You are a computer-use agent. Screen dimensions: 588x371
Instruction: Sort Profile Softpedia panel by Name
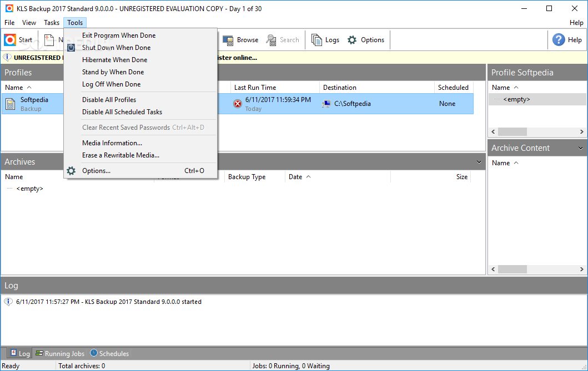click(505, 87)
